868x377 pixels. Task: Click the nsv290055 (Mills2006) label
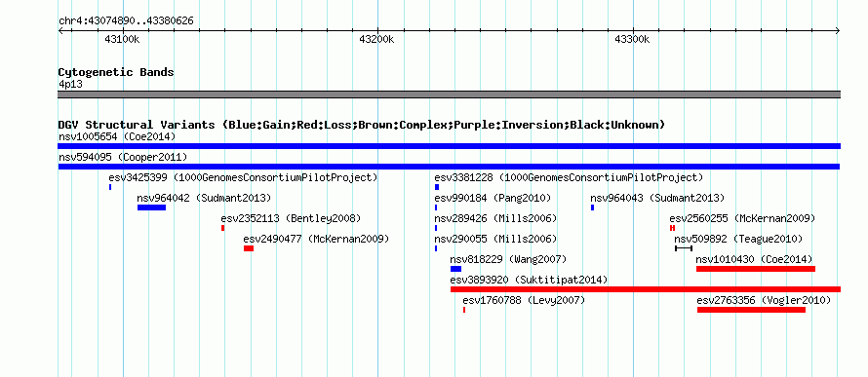(x=495, y=240)
